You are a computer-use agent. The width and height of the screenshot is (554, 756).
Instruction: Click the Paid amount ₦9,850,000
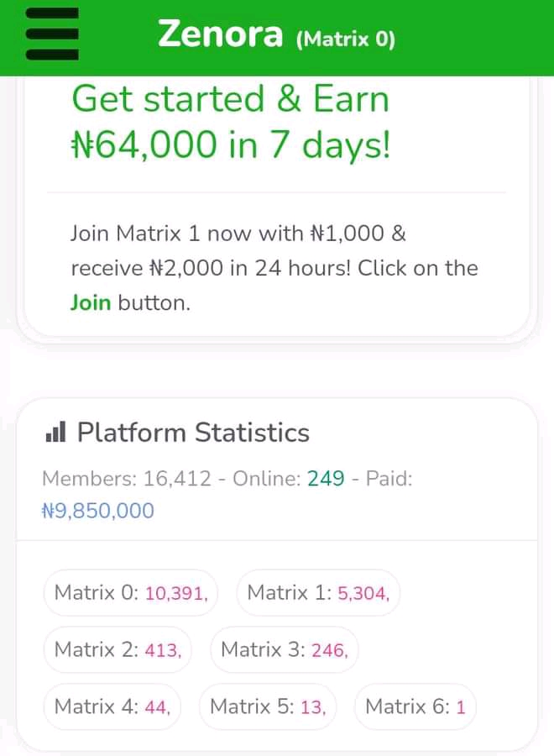pos(98,511)
